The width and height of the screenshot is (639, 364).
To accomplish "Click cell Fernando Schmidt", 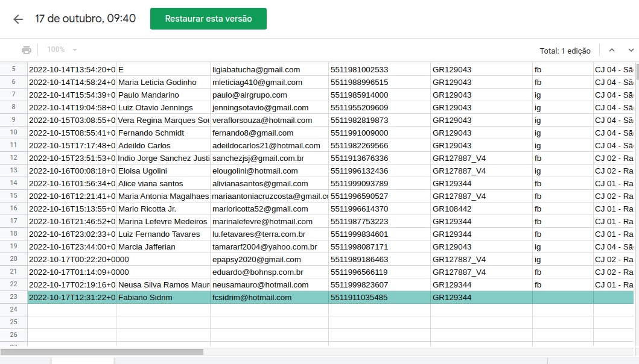I will click(163, 133).
